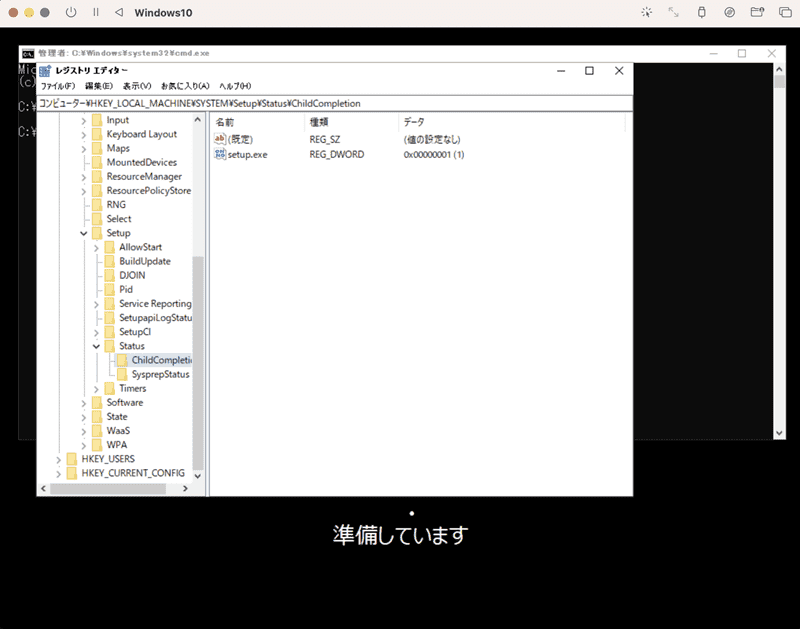The image size is (800, 629).
Task: Click the windows overlay icon in the VM toolbar
Action: (785, 12)
